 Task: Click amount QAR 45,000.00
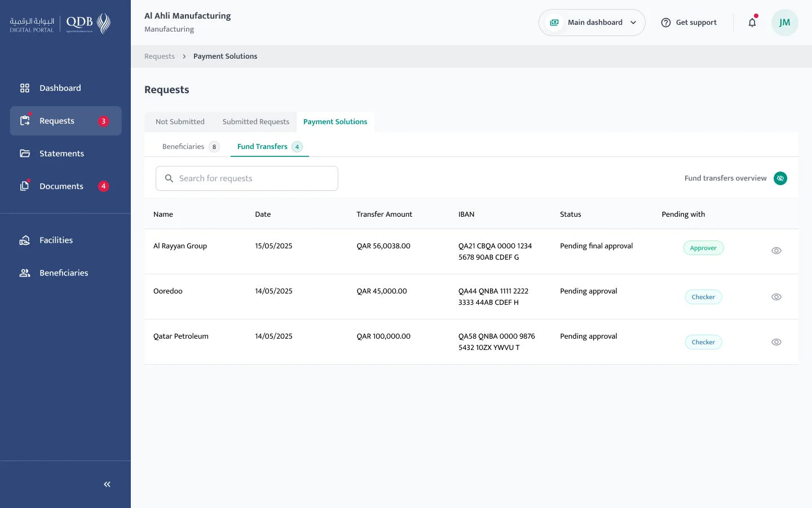tap(381, 291)
